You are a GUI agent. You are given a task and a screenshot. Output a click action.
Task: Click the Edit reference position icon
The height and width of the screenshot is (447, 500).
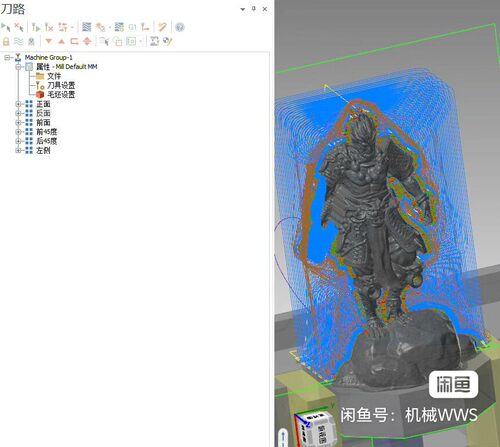(131, 41)
